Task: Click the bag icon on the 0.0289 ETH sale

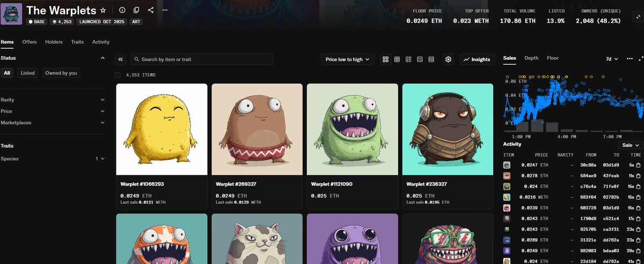Action: 639,240
